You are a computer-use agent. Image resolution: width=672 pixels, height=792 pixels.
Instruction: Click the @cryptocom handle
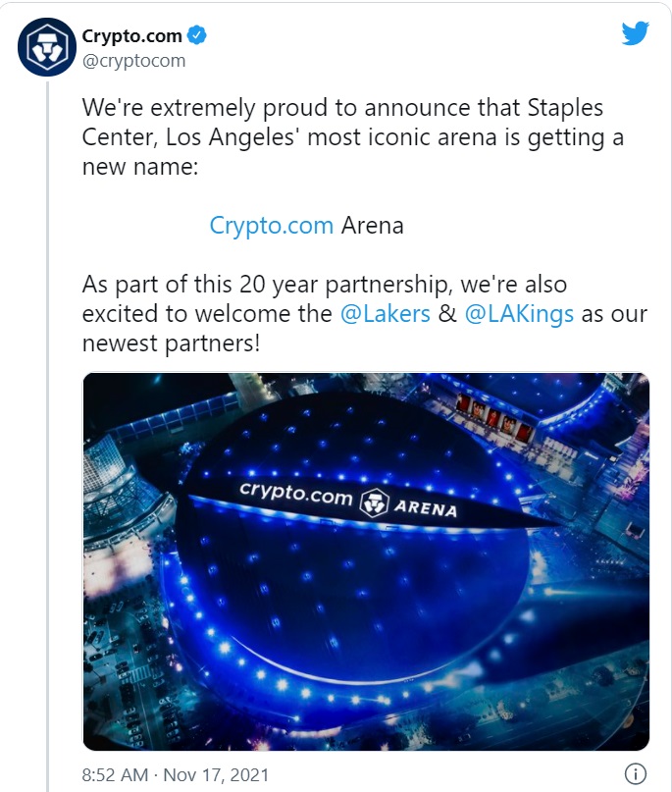(x=133, y=61)
